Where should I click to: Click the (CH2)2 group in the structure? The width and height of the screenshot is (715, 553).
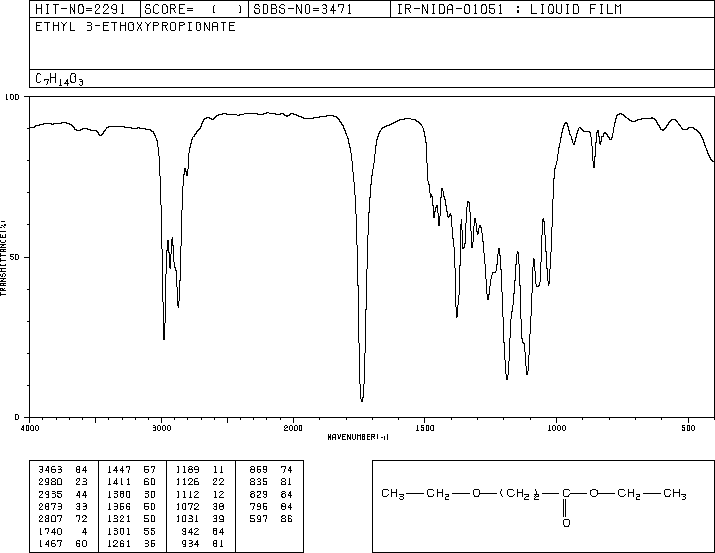520,494
